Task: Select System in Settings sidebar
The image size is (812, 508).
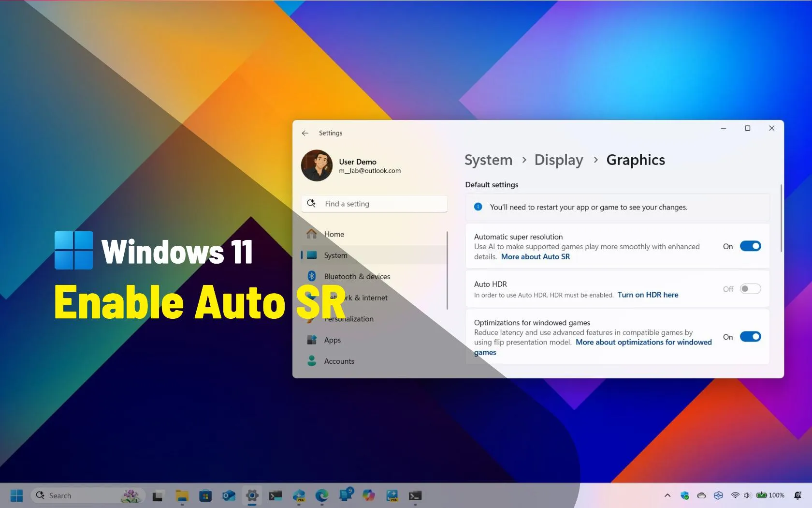Action: [373, 255]
